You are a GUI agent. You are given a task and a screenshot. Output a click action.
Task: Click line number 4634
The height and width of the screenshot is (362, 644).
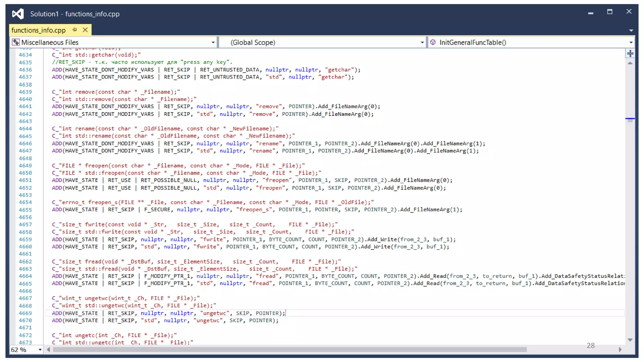[x=25, y=55]
